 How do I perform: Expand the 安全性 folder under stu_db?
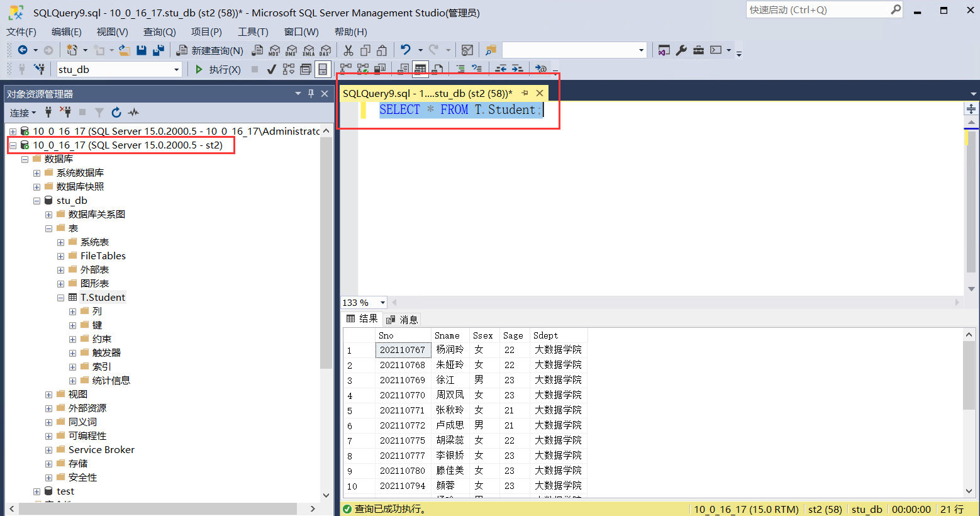click(48, 478)
